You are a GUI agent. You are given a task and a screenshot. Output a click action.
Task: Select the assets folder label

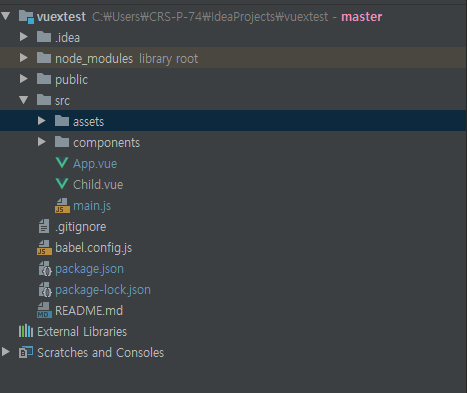[89, 122]
